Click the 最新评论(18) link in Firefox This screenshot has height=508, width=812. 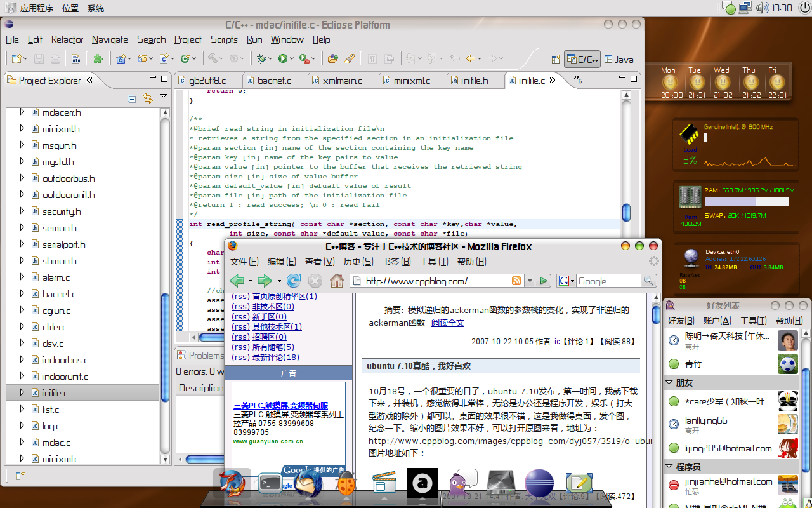[x=275, y=358]
